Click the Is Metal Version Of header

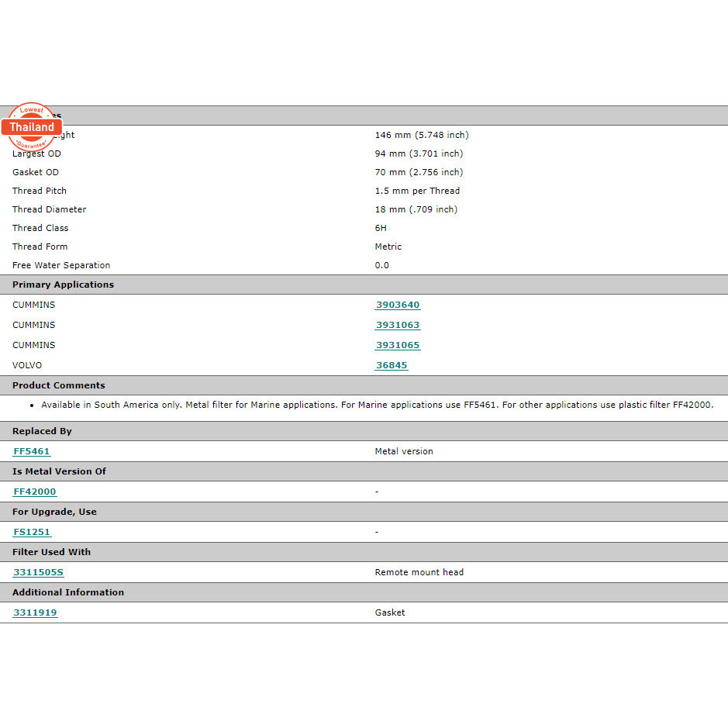point(59,471)
